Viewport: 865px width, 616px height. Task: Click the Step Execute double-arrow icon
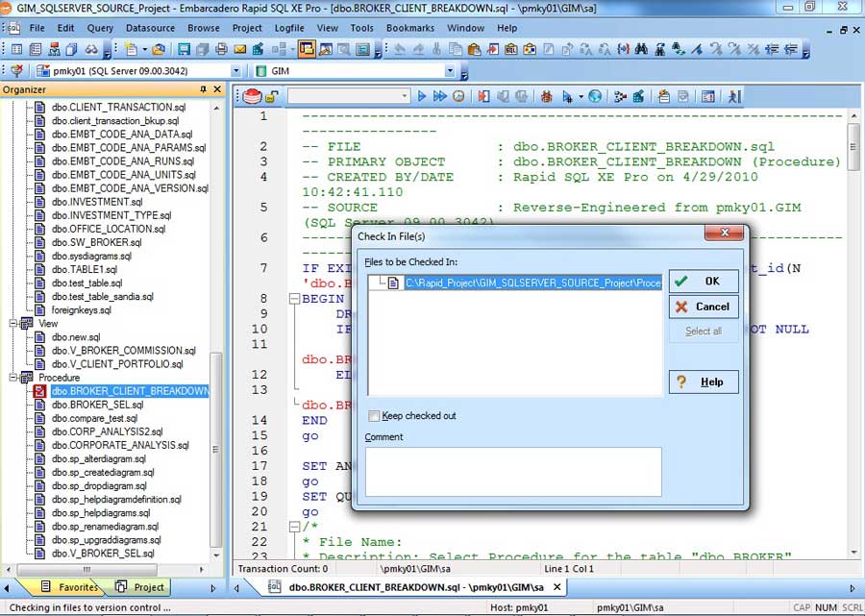[x=439, y=96]
